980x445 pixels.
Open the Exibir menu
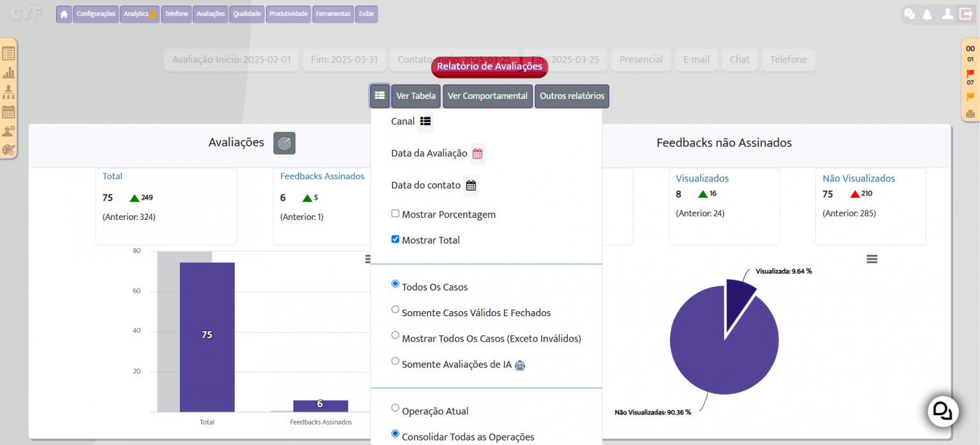367,14
